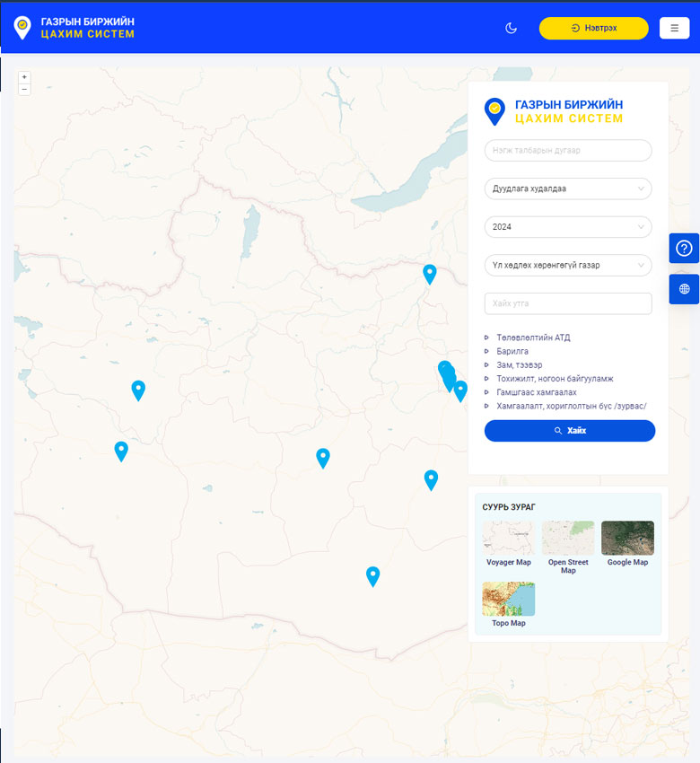Zoom out on the map
Screen dimensions: 700x763
(x=24, y=89)
